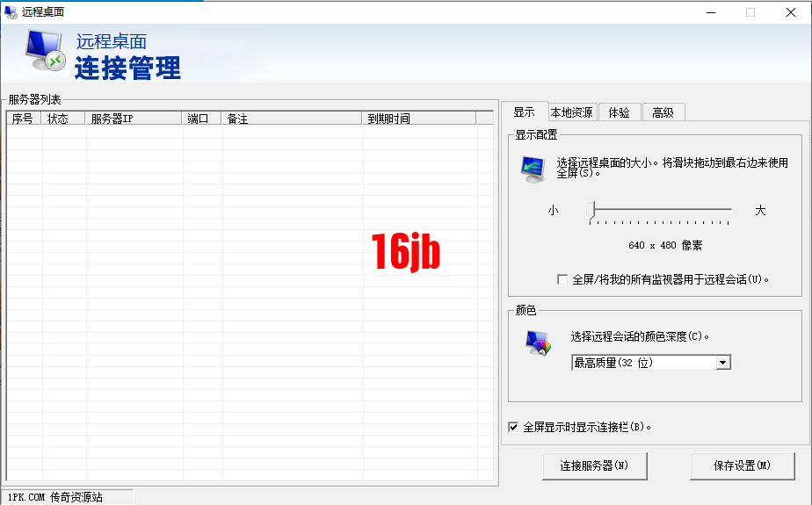Close the 远程桌面 window
Screen dimensions: 812x505
click(x=791, y=12)
